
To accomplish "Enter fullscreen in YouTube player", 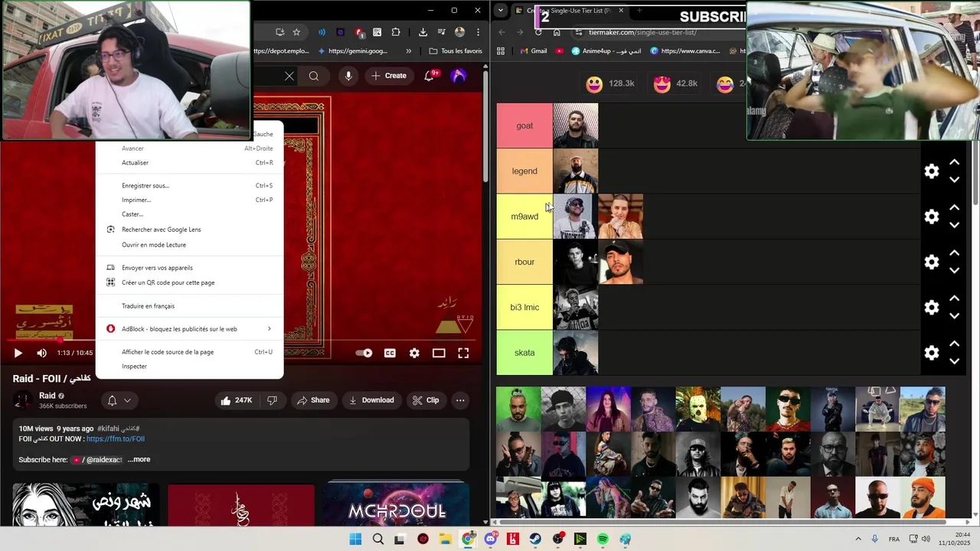I will (x=463, y=353).
